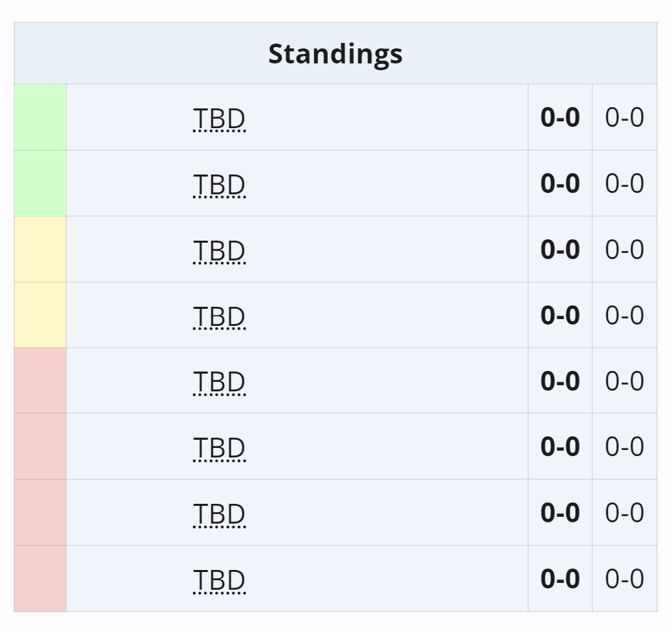Open the TBD link in the sixth row
This screenshot has width=672, height=632.
coord(219,447)
